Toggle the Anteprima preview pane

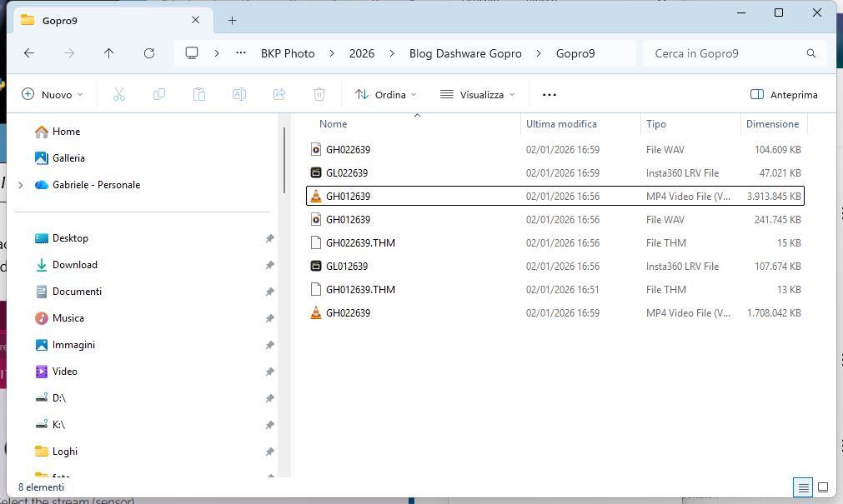[784, 95]
